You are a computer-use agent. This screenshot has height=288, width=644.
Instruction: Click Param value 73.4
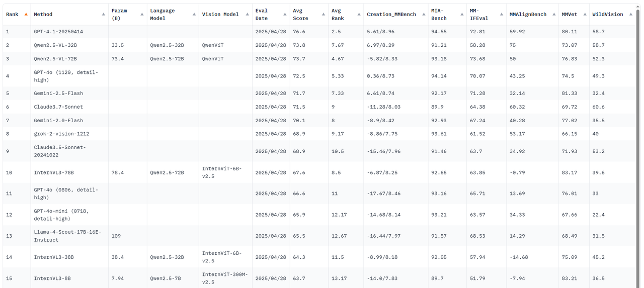[117, 58]
